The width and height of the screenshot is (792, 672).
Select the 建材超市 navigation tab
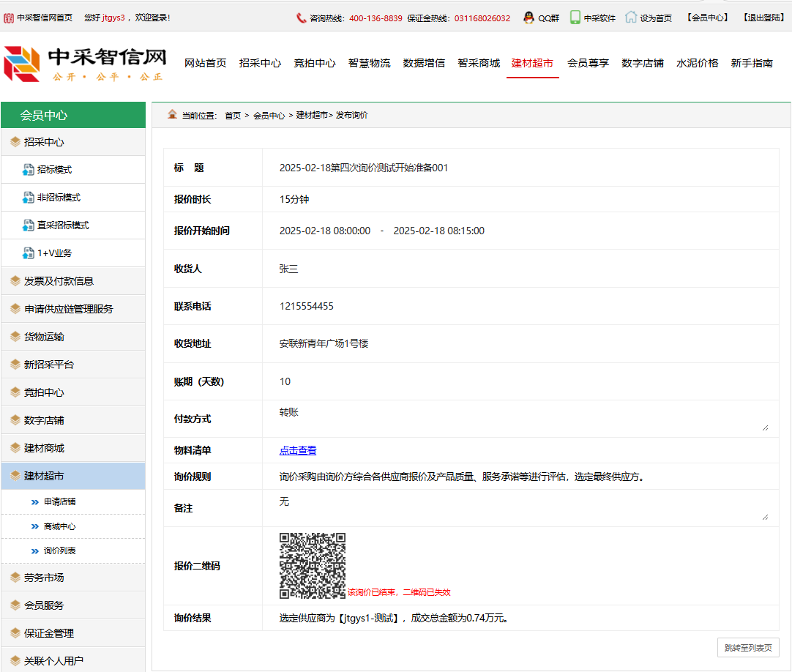532,63
